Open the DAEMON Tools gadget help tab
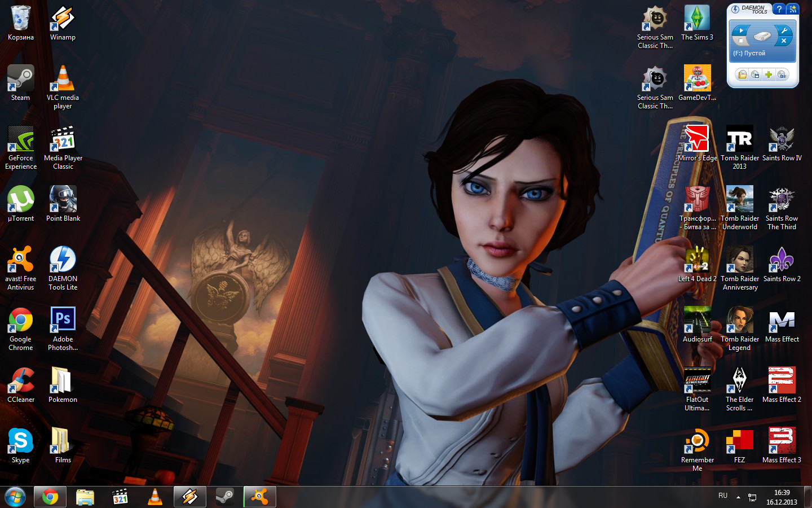 [779, 9]
